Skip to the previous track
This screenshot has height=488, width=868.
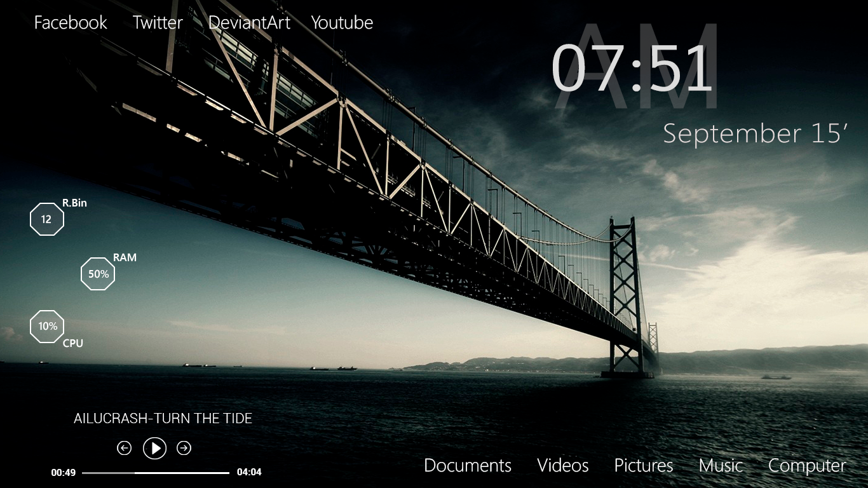124,448
